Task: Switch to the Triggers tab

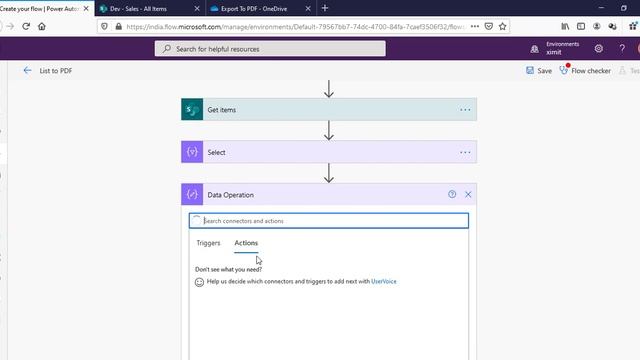Action: (x=208, y=243)
